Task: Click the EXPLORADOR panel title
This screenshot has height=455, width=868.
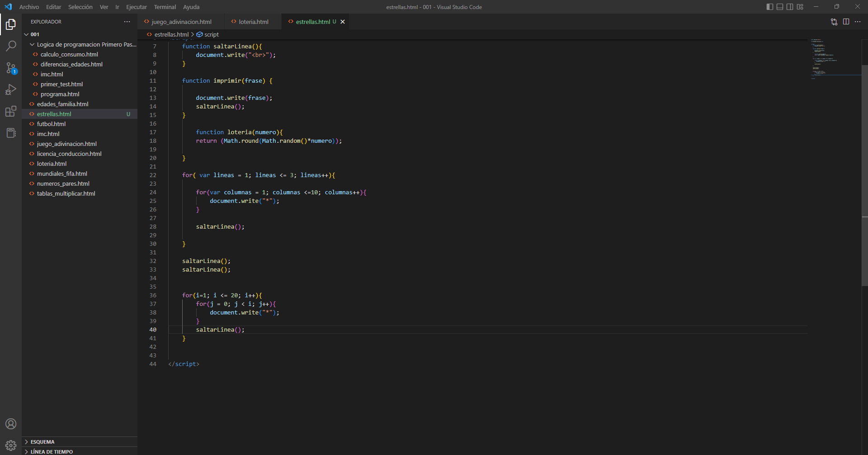Action: point(46,22)
